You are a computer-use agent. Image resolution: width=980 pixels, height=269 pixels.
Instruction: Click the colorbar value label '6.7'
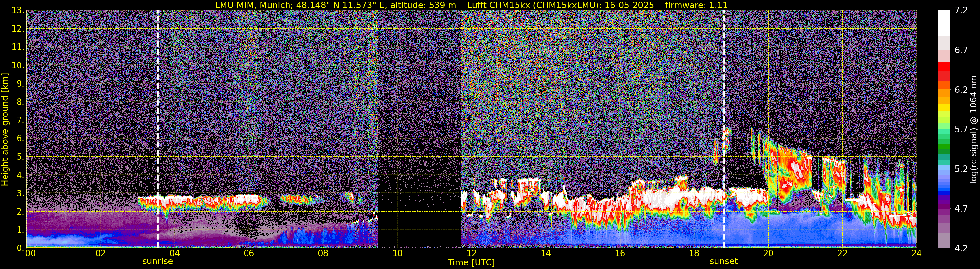pyautogui.click(x=961, y=50)
